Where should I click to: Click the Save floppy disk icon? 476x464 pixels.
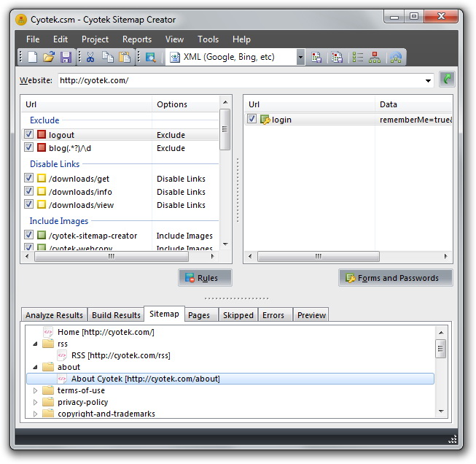coord(66,57)
